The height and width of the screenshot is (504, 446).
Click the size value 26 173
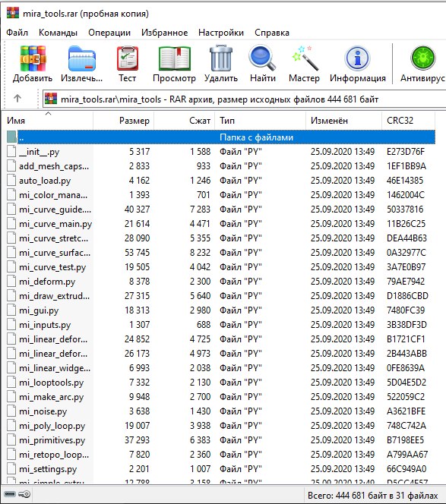point(137,354)
